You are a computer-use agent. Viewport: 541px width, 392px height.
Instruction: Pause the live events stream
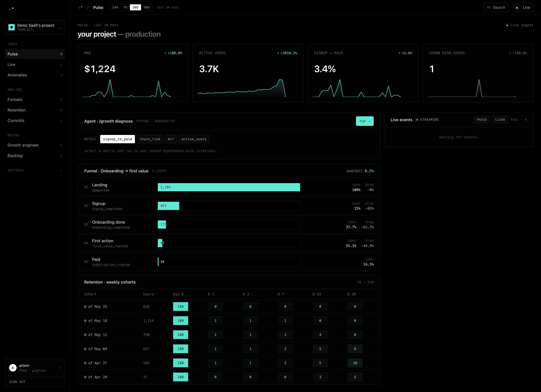coord(482,120)
